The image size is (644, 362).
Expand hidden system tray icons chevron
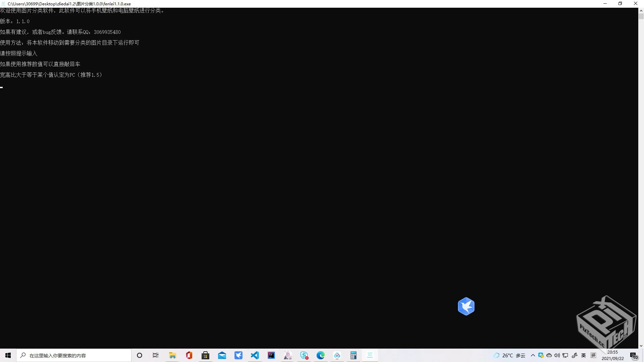[533, 355]
